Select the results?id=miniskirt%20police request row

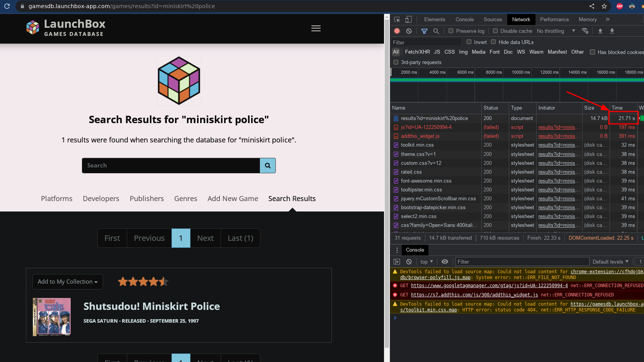coord(517,118)
